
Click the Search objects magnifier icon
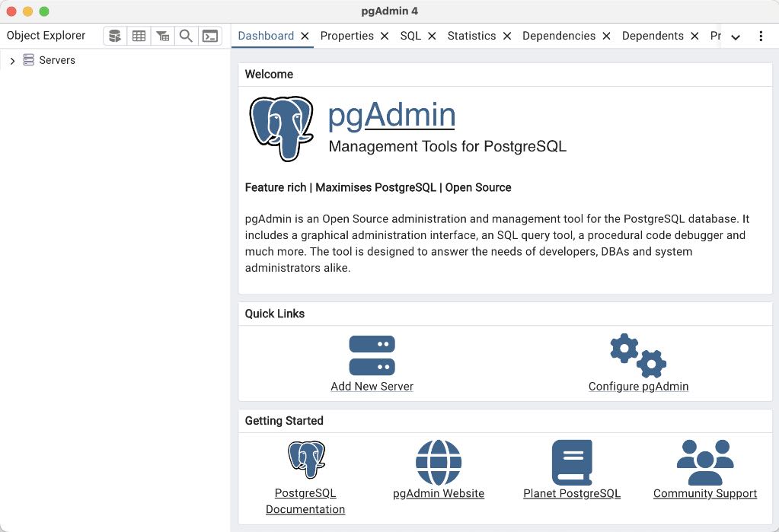pos(186,35)
